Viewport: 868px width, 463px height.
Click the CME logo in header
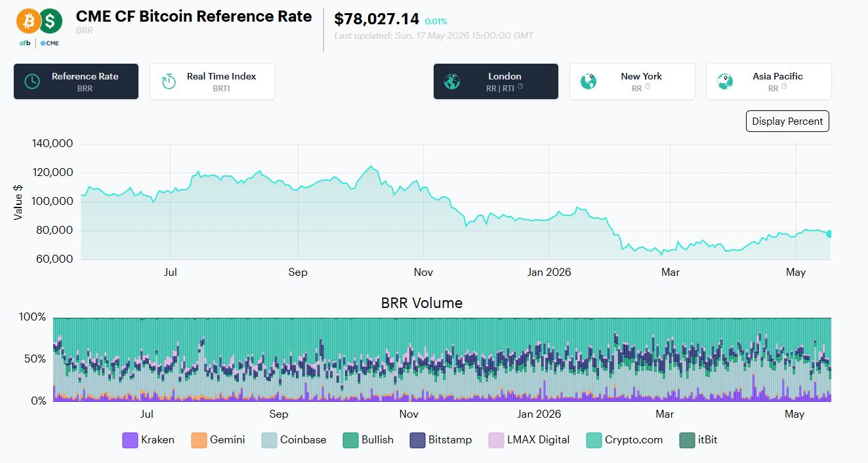(49, 43)
